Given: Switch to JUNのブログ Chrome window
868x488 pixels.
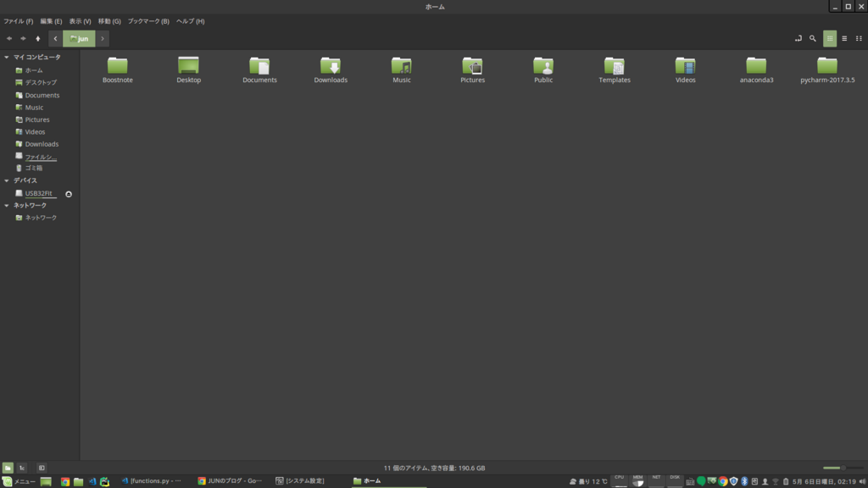Looking at the screenshot, I should point(230,481).
